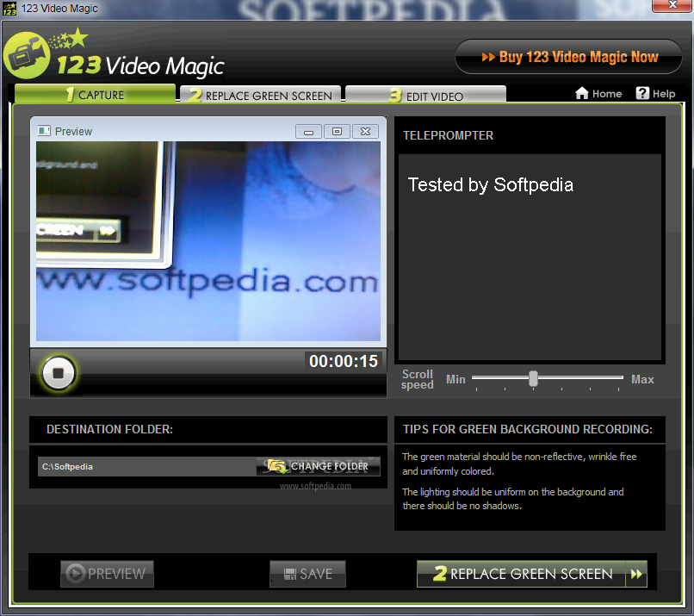This screenshot has width=694, height=616.
Task: Open Help with the question mark icon
Action: [x=655, y=93]
